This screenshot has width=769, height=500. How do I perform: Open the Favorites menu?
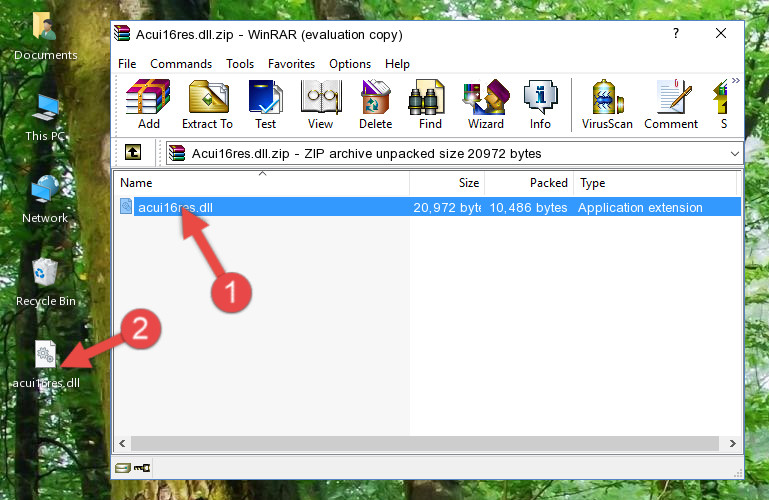pos(291,64)
